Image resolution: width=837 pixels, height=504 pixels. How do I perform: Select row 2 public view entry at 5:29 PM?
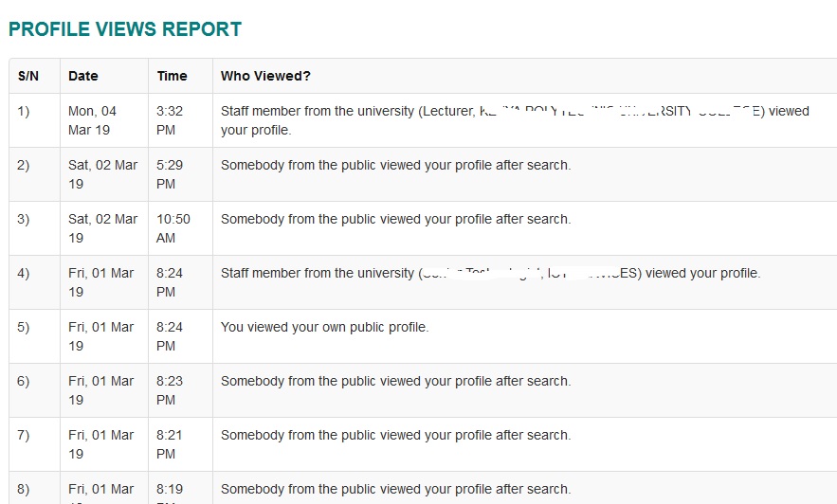coord(396,166)
